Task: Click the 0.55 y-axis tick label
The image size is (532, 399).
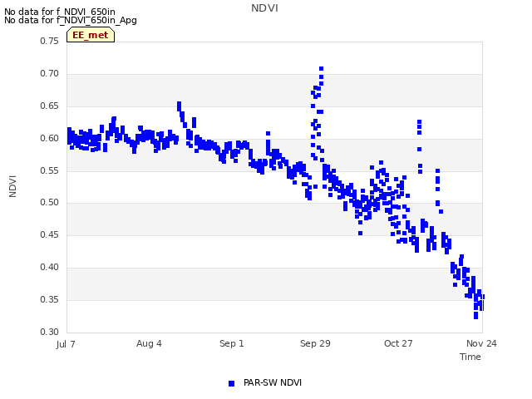Action: coord(50,170)
